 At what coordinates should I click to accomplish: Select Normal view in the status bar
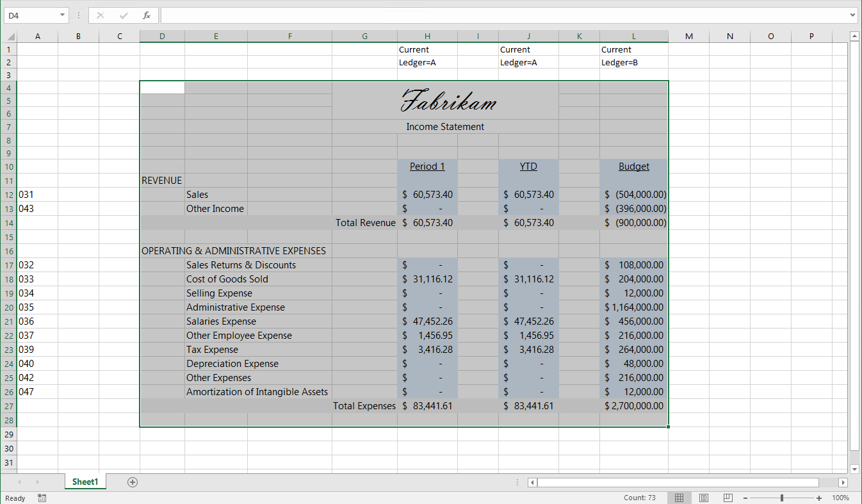tap(679, 498)
